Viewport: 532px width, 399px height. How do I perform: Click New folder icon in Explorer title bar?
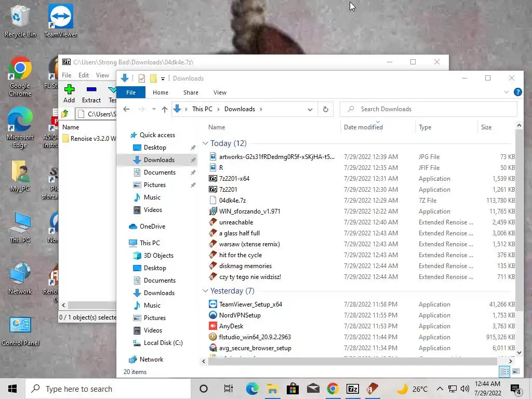153,78
